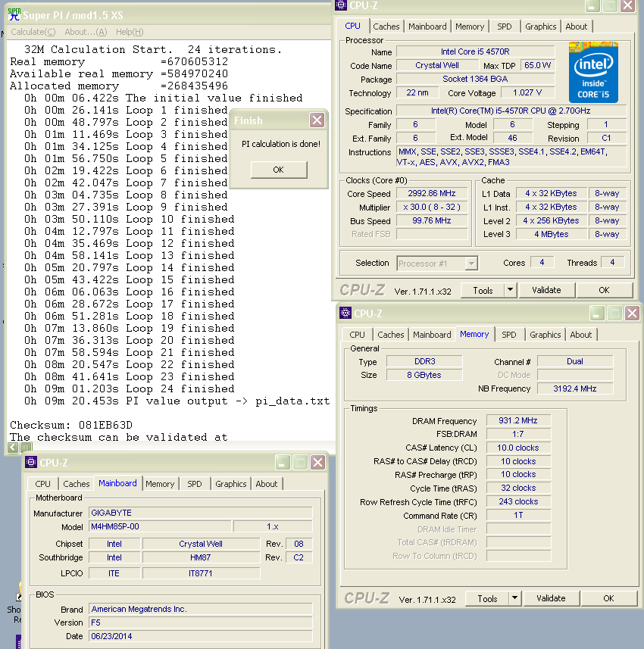Open Mainboard tab in top CPU-Z window
The image size is (644, 649).
[427, 27]
